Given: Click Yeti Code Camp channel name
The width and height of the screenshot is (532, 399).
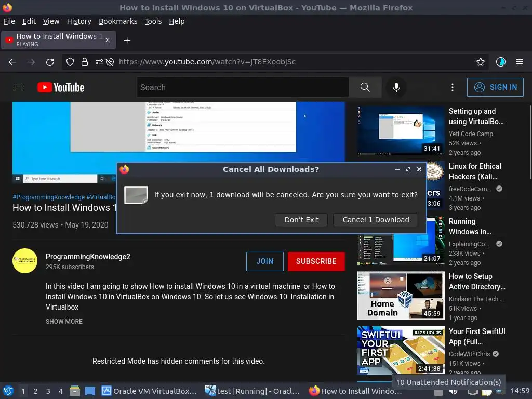Looking at the screenshot, I should click(471, 134).
